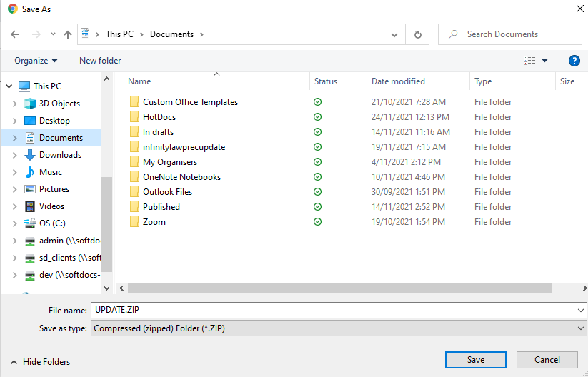The width and height of the screenshot is (588, 377).
Task: Go up one folder level
Action: (67, 34)
